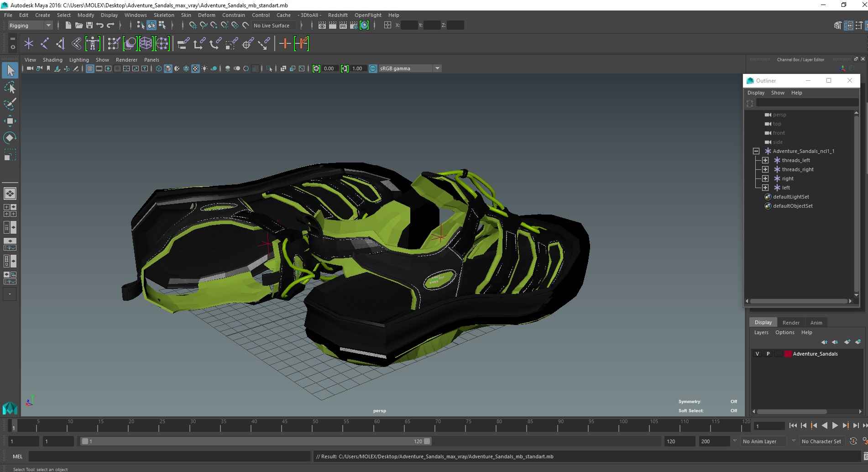The image size is (868, 472).
Task: Click the Create Joints shelf icon
Action: pos(45,44)
